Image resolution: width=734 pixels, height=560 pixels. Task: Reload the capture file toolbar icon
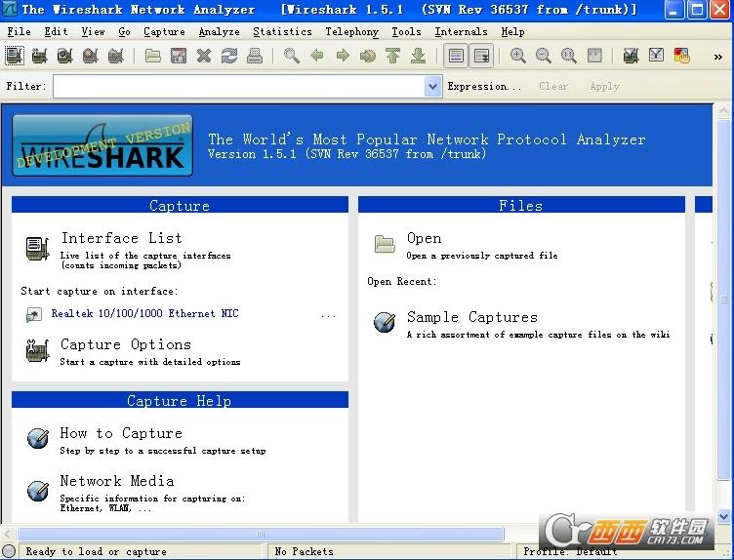click(x=229, y=56)
